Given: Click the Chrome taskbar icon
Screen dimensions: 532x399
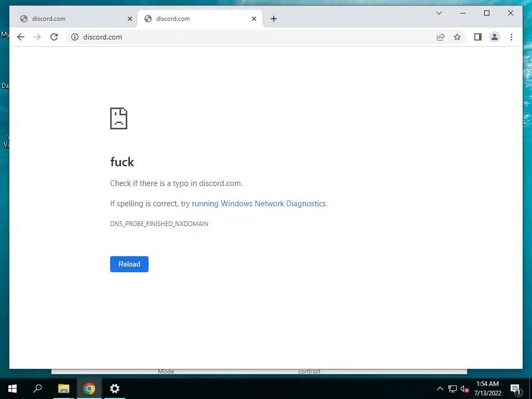Looking at the screenshot, I should [x=89, y=389].
